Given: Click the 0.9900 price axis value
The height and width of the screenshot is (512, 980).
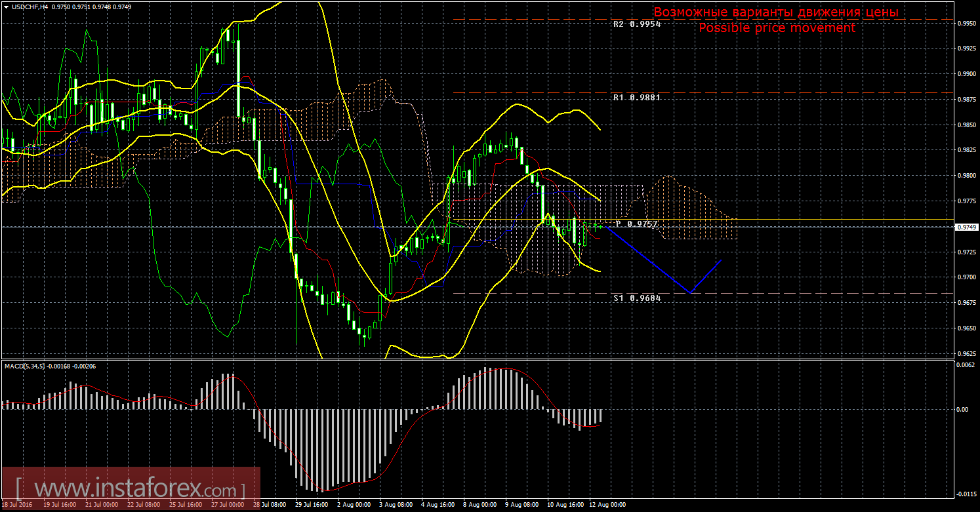Looking at the screenshot, I should tap(967, 74).
